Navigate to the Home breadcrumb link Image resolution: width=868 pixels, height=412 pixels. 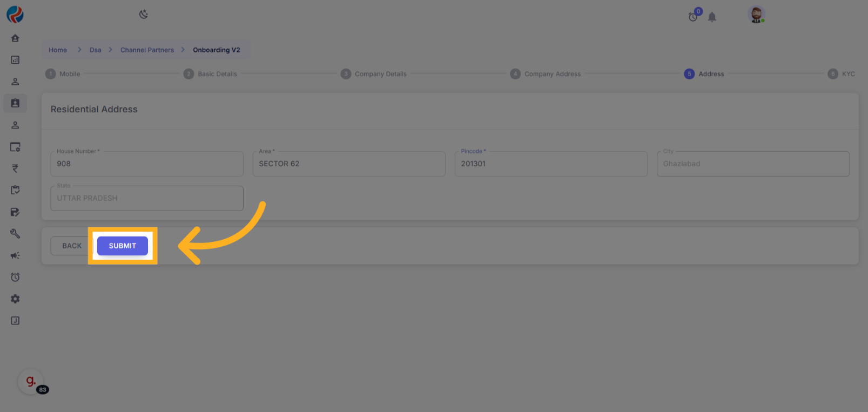coord(58,50)
